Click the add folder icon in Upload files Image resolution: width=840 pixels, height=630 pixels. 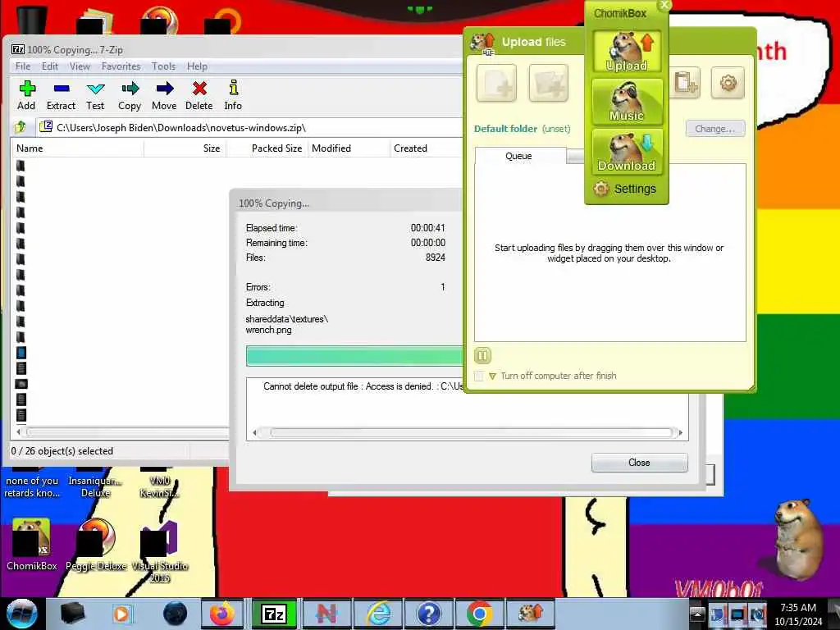tap(548, 83)
